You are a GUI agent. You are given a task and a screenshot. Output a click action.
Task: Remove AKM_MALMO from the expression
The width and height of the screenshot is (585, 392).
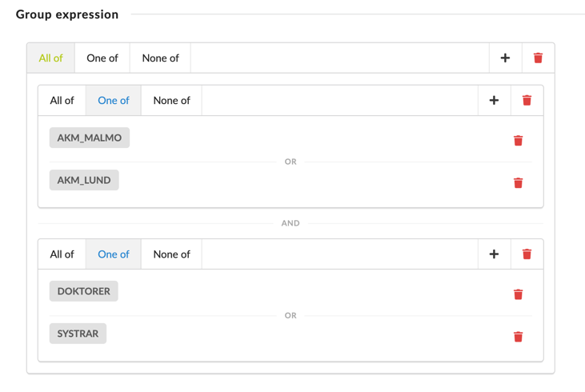pos(518,140)
